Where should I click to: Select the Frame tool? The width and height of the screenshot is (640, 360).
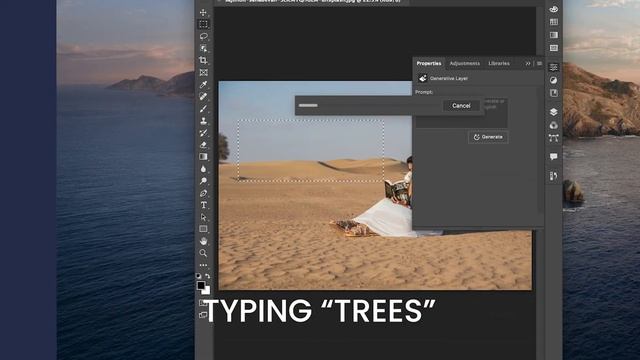203,73
